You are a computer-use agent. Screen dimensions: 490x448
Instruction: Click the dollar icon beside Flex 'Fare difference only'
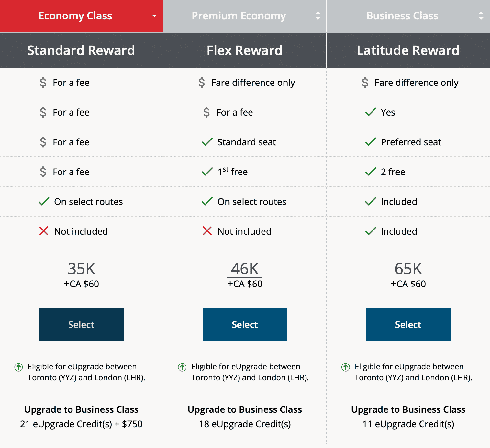202,83
